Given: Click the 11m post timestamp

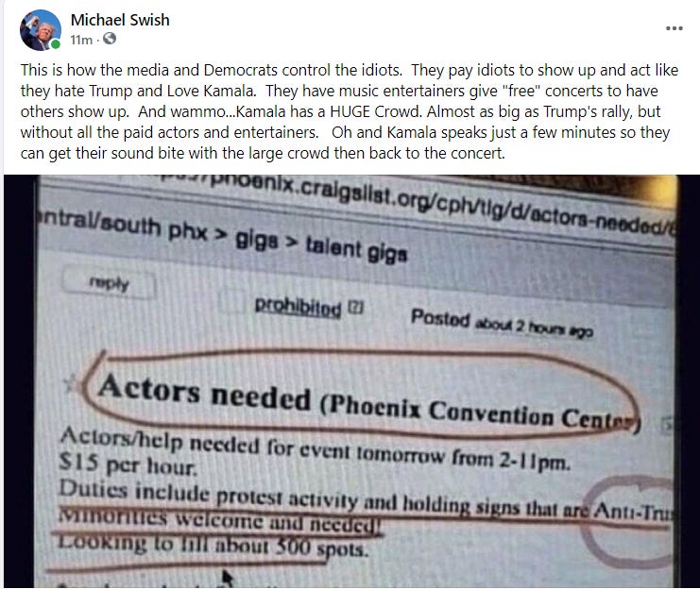Looking at the screenshot, I should (x=81, y=40).
